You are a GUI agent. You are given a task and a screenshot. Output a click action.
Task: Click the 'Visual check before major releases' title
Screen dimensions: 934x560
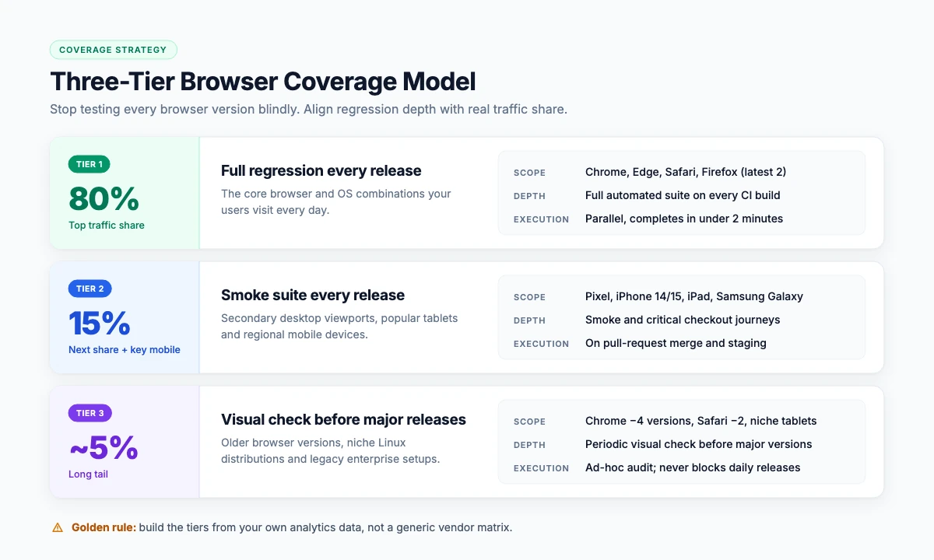point(343,420)
